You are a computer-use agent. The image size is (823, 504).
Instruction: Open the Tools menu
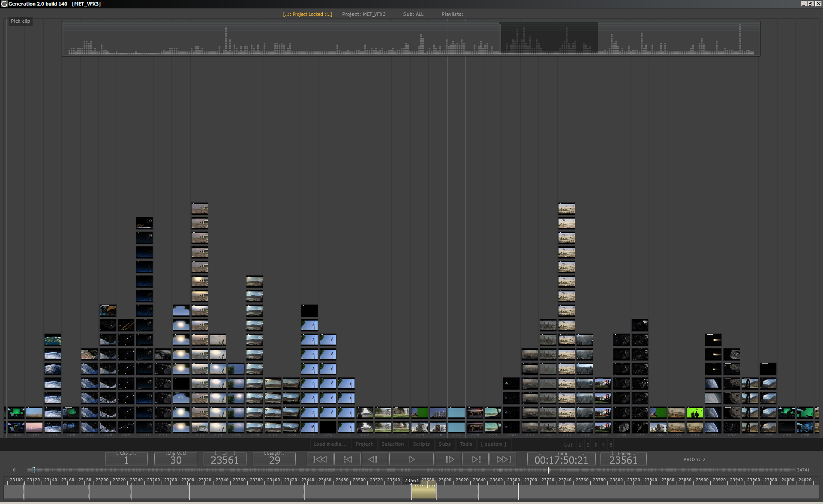466,444
